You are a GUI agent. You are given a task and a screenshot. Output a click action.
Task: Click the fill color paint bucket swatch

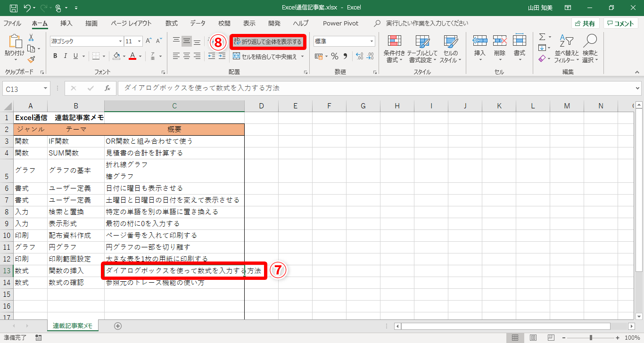[x=117, y=57]
